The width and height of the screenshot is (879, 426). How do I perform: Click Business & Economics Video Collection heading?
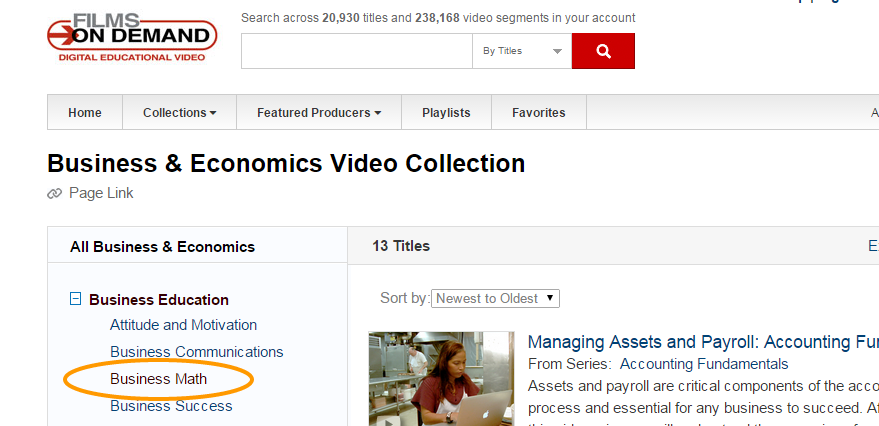point(286,164)
